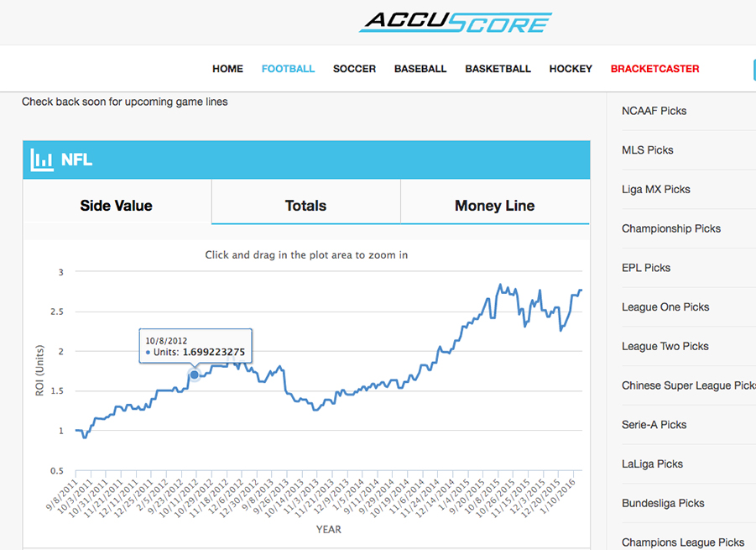Click the highlighted 10/8/2012 data point
This screenshot has width=756, height=550.
[195, 375]
